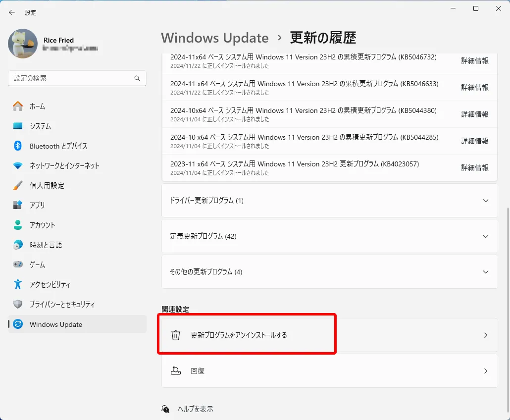Click the KB5044285 cumulative update title
The height and width of the screenshot is (420, 510).
pos(305,137)
